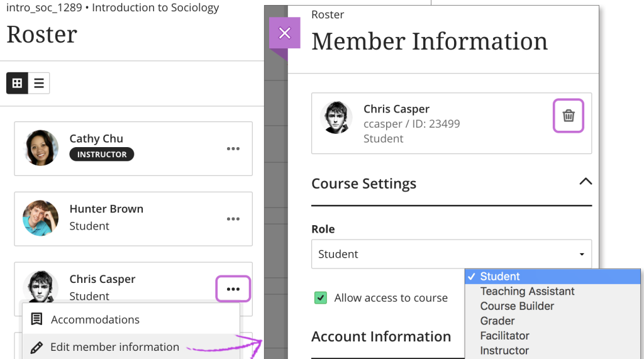The image size is (644, 359).
Task: Click the Accommodations list icon
Action: coord(37,319)
